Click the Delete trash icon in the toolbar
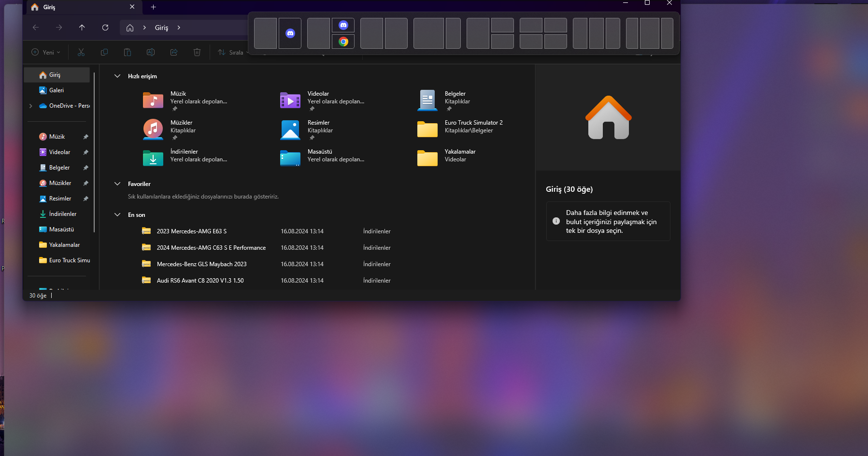868x456 pixels. pyautogui.click(x=197, y=52)
